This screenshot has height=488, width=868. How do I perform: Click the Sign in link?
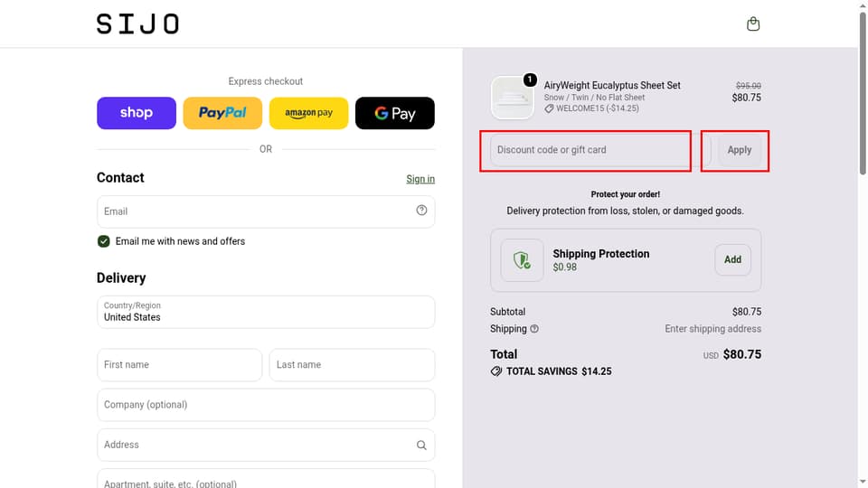(420, 179)
